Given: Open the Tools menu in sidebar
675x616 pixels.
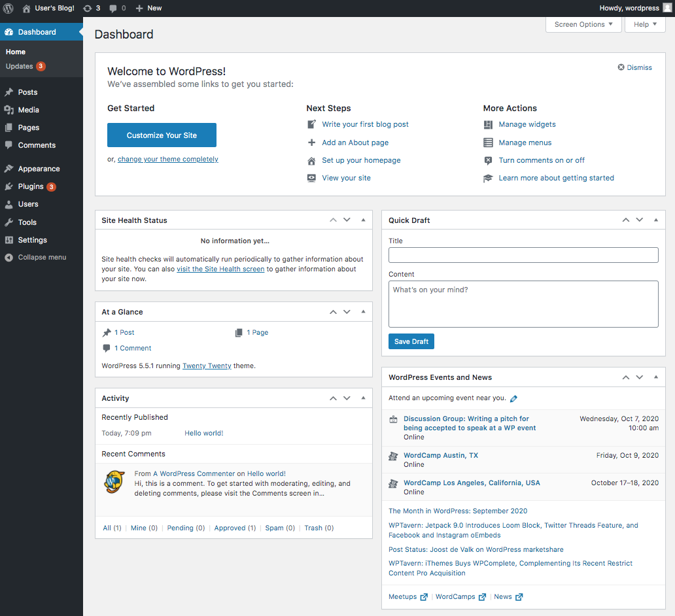Looking at the screenshot, I should pos(41,222).
